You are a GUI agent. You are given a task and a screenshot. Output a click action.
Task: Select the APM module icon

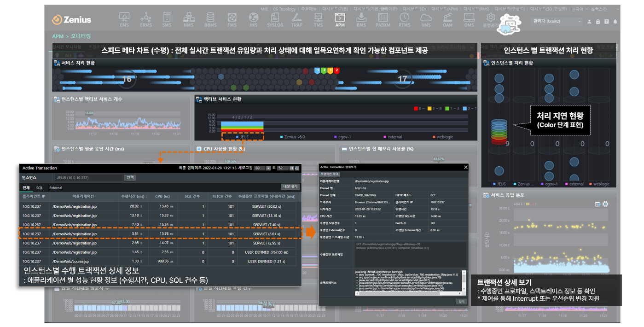coord(340,19)
